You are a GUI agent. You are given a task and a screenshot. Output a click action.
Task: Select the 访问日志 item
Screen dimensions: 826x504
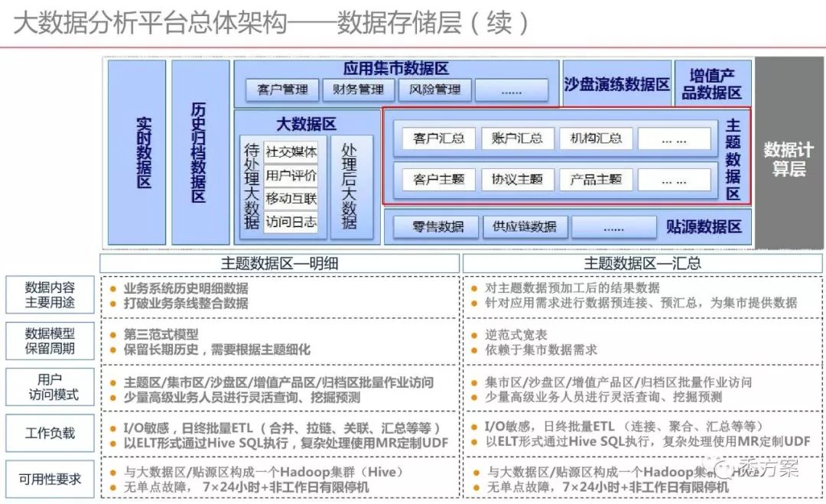pos(291,222)
